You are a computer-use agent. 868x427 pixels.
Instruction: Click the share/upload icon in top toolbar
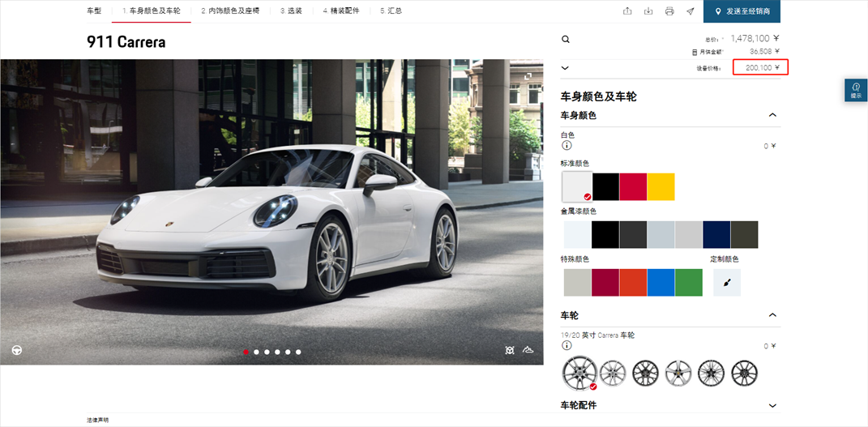(627, 11)
